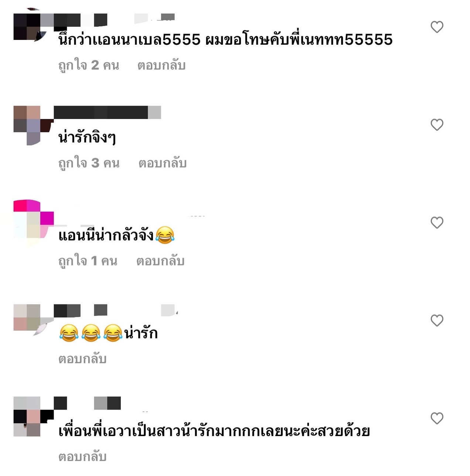
Task: Reply to the แอนนาเบล5555 comment
Action: click(x=161, y=65)
